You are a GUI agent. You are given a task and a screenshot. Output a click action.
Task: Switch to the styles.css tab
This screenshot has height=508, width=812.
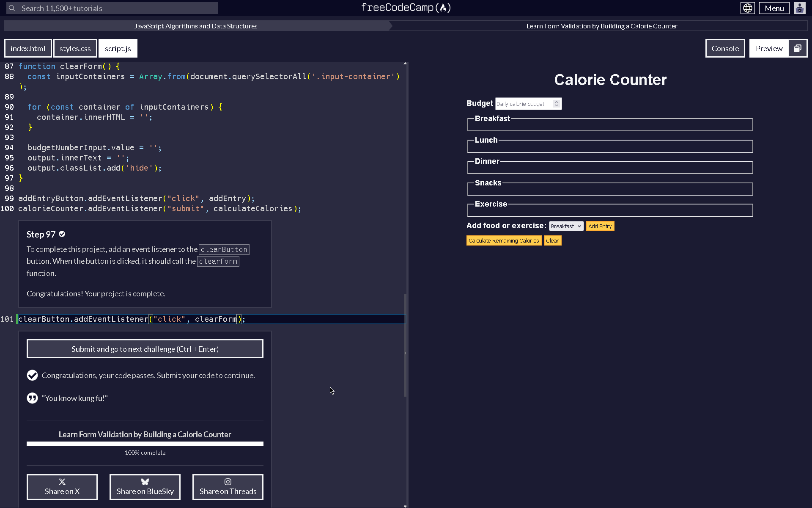click(x=75, y=48)
